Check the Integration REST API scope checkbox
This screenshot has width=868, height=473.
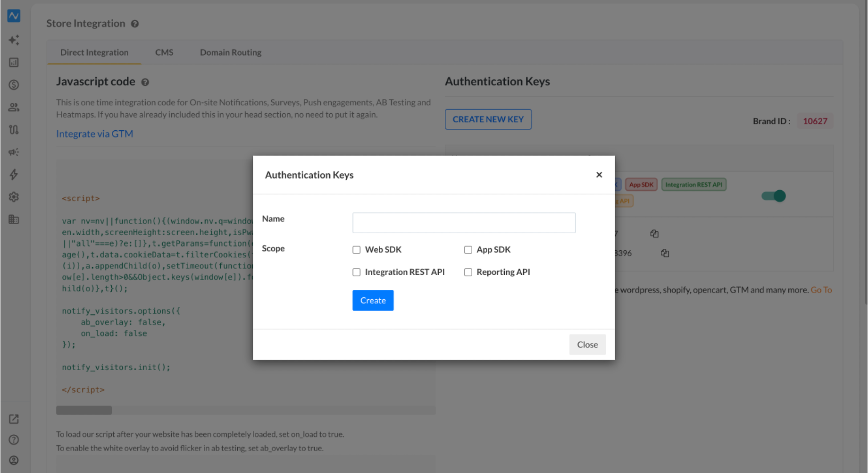[x=357, y=272]
